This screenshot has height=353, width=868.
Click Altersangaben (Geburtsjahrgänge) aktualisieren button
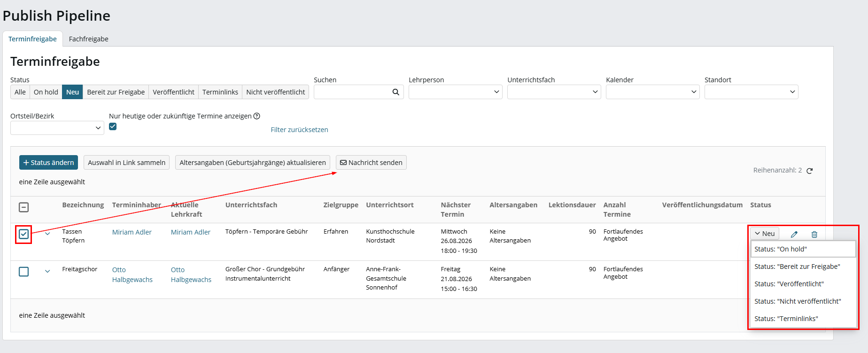253,163
